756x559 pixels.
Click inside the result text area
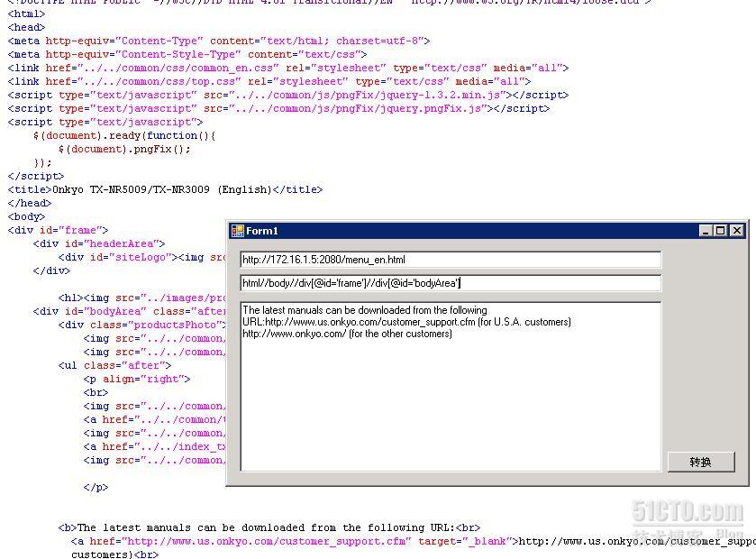pos(451,387)
